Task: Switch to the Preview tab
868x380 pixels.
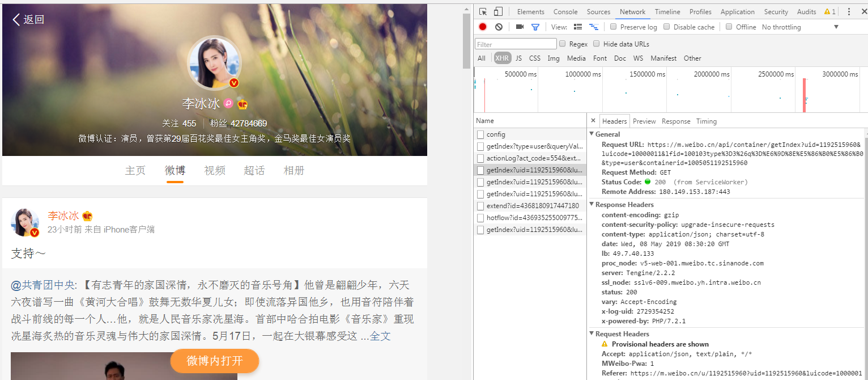Action: [x=644, y=121]
